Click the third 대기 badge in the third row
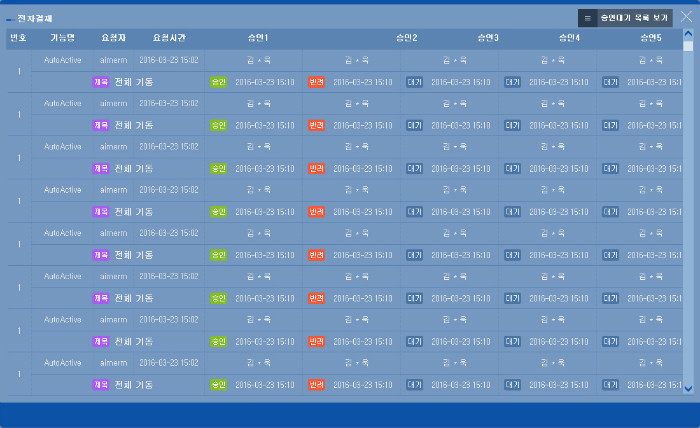This screenshot has width=700, height=428. pos(610,169)
